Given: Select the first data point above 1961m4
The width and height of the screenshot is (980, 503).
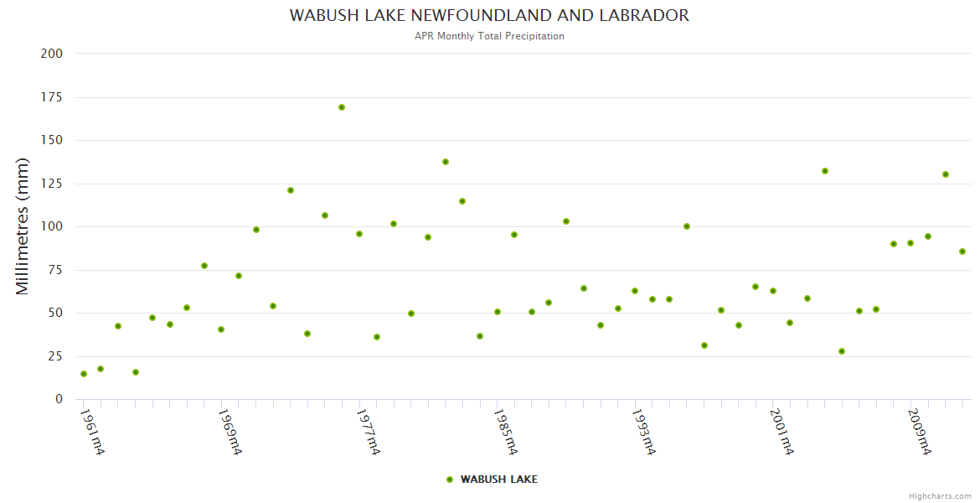Looking at the screenshot, I should tap(84, 374).
